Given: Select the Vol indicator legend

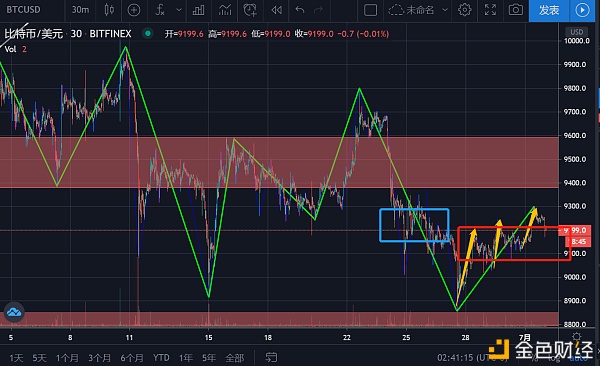Looking at the screenshot, I should 11,49.
